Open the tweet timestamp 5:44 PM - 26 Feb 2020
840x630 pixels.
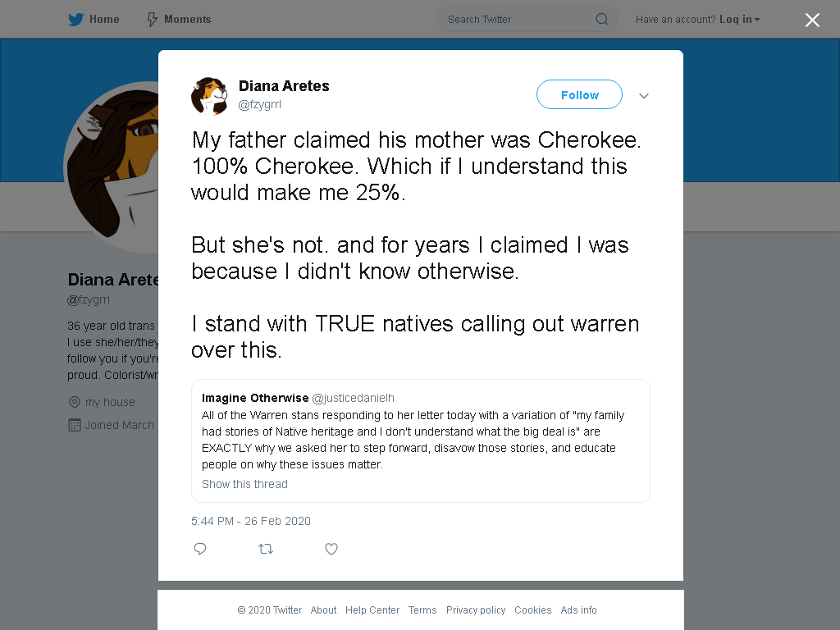pos(251,521)
